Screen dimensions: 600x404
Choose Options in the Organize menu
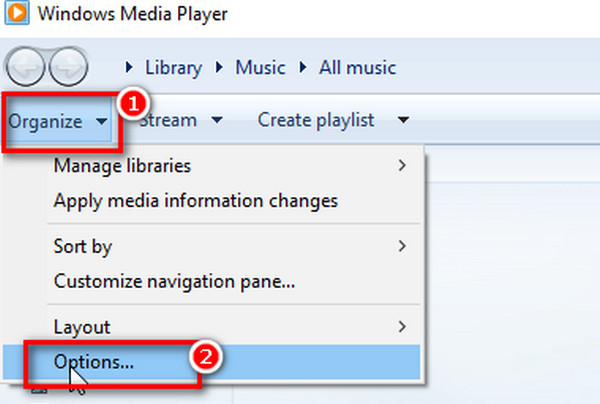tap(212, 362)
